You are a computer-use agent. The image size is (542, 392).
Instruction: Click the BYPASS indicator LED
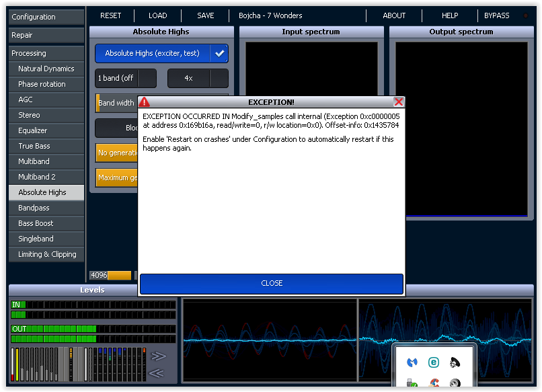(x=526, y=15)
